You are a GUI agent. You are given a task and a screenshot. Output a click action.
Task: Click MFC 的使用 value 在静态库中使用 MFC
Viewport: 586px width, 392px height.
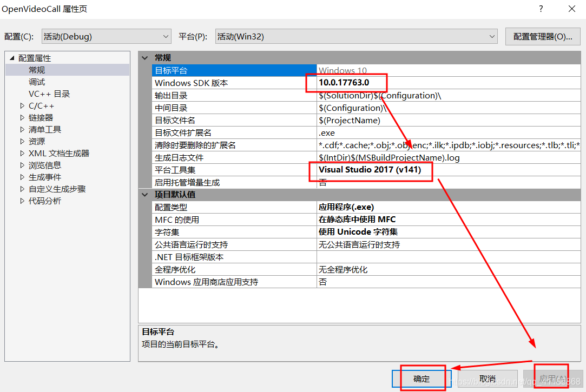449,220
